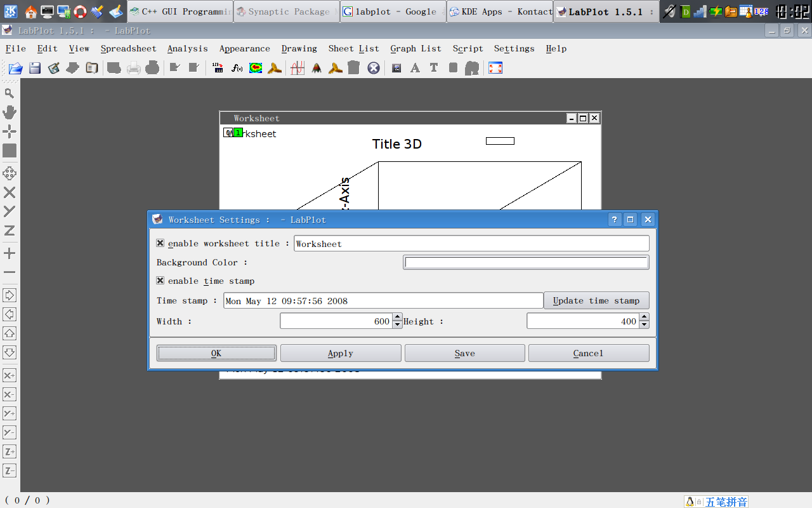Open the Script menu

[468, 48]
